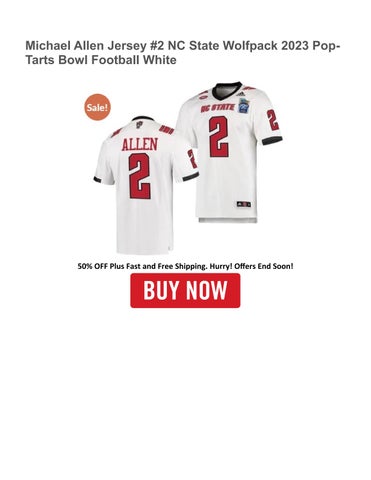Image resolution: width=371 pixels, height=480 pixels.
Task: Click the black V-neck collar of front jersey
Action: pos(227,89)
